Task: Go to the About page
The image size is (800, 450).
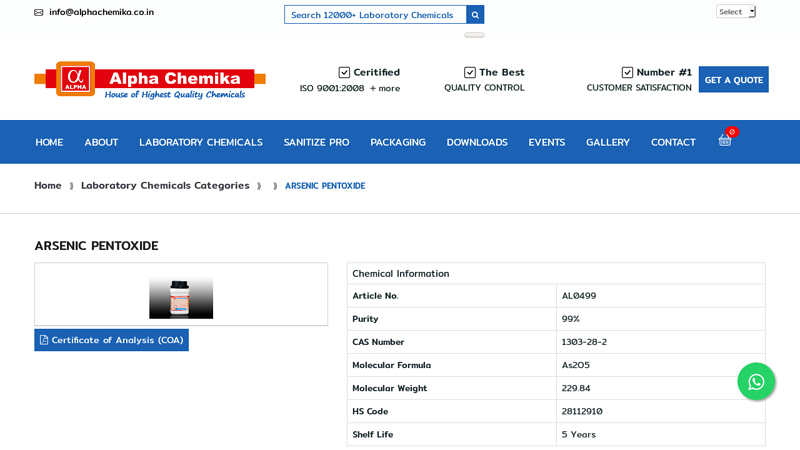Action: [101, 142]
